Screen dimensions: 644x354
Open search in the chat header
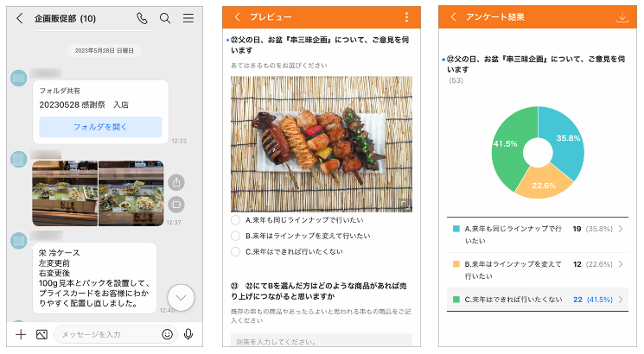click(x=165, y=18)
